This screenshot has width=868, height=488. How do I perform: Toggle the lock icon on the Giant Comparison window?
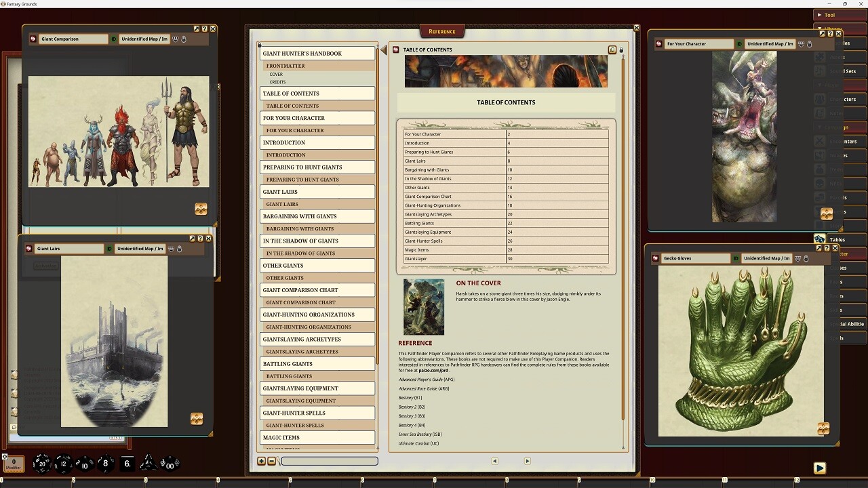tap(184, 39)
